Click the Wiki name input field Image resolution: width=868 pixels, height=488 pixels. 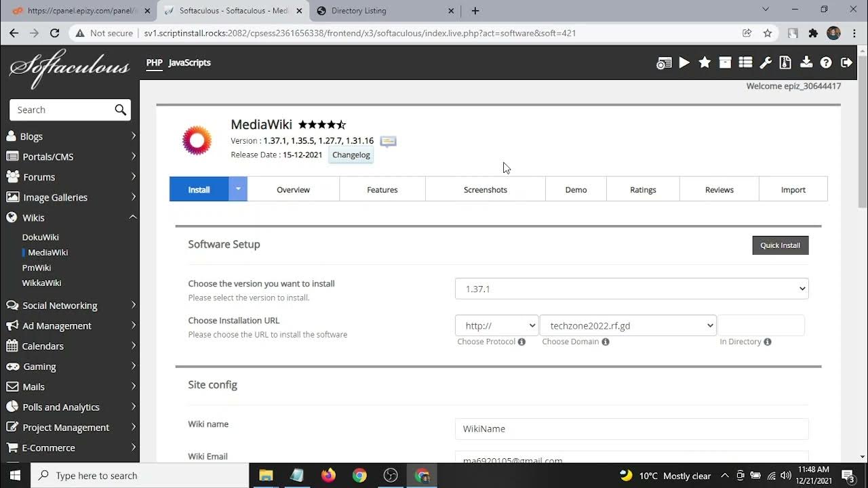click(x=631, y=428)
